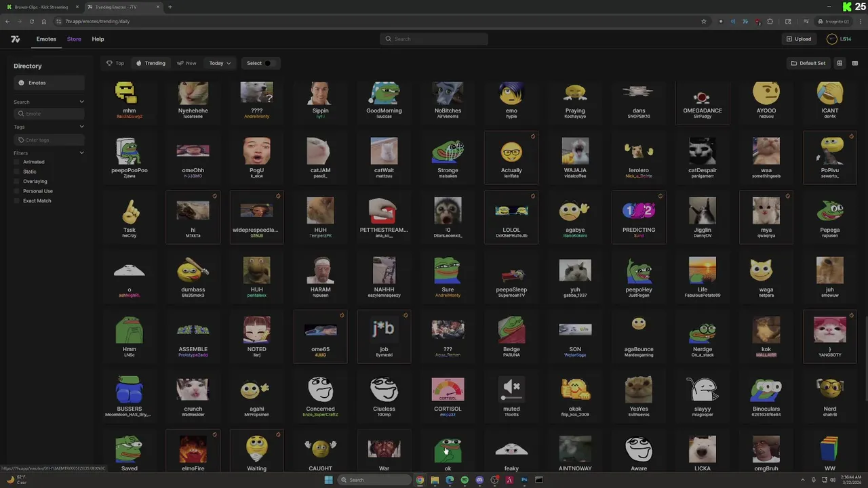Open the Life sunset emote
Screen dimensions: 868x488
[x=703, y=277]
